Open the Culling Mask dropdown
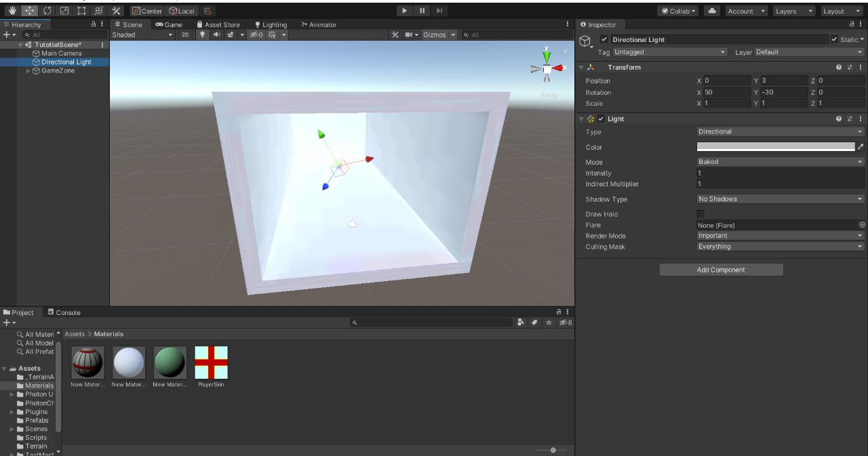 pyautogui.click(x=781, y=246)
